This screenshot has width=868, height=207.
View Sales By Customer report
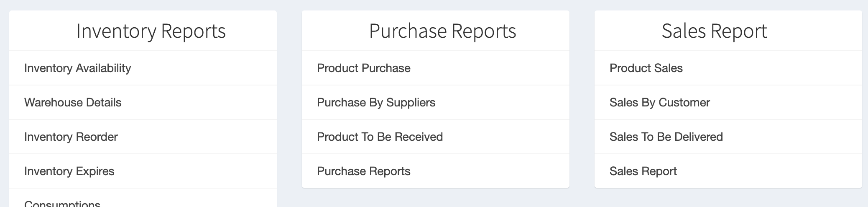660,102
